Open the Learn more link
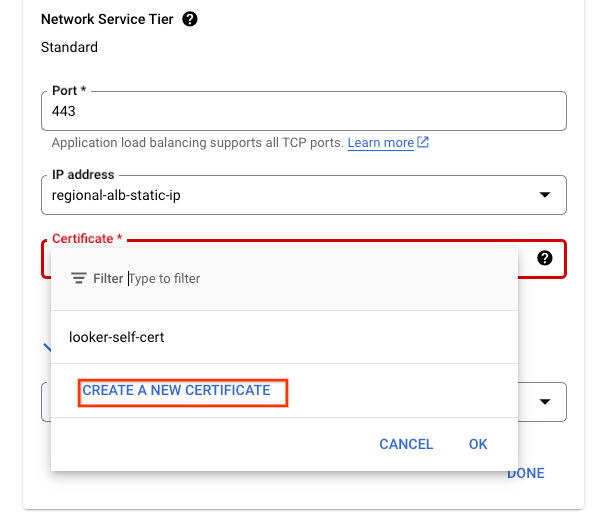 click(x=381, y=143)
